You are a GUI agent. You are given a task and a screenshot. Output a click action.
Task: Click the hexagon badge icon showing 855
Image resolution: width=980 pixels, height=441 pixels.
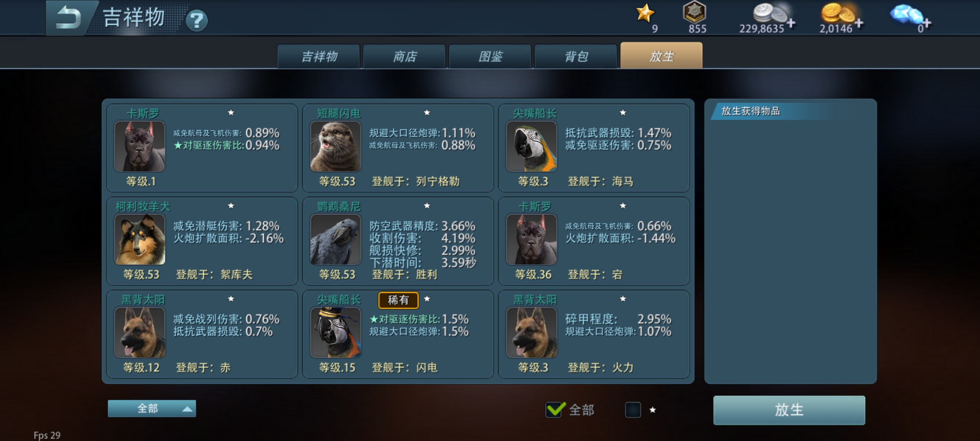pos(695,12)
